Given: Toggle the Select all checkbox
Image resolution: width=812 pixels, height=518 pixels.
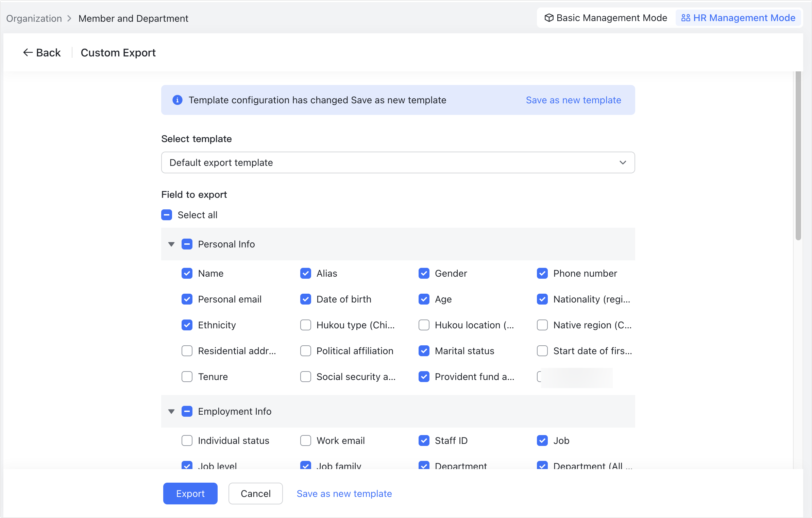Looking at the screenshot, I should click(x=167, y=214).
